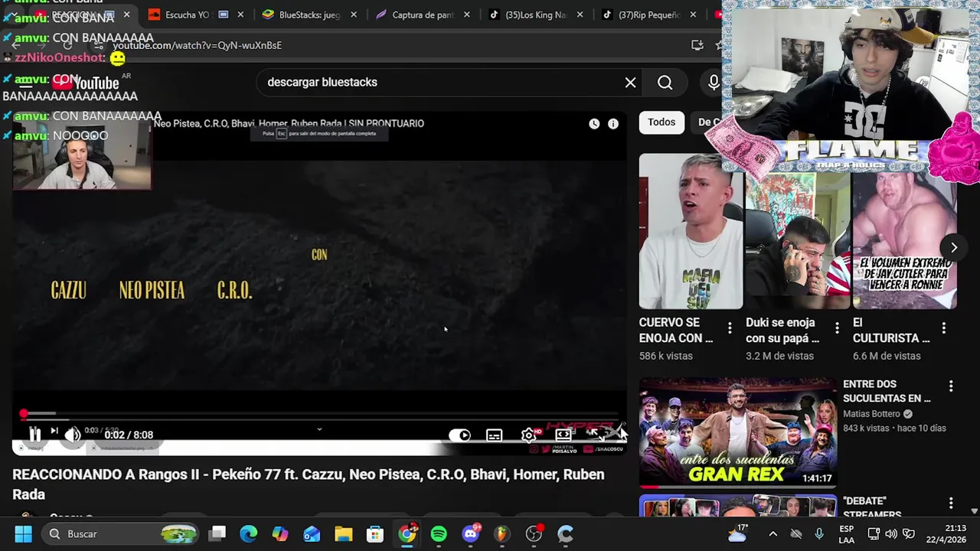Open File Explorer from the taskbar
Viewport: 980px width, 551px height.
pyautogui.click(x=343, y=533)
